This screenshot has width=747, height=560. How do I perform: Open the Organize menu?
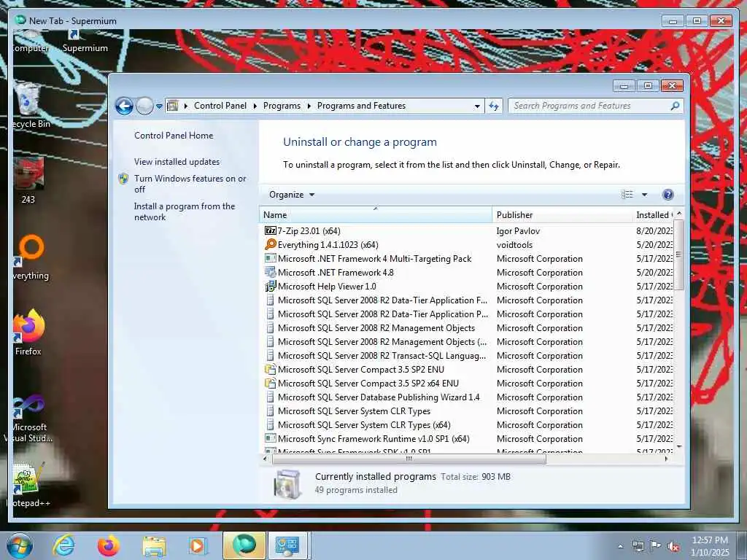[x=292, y=195]
